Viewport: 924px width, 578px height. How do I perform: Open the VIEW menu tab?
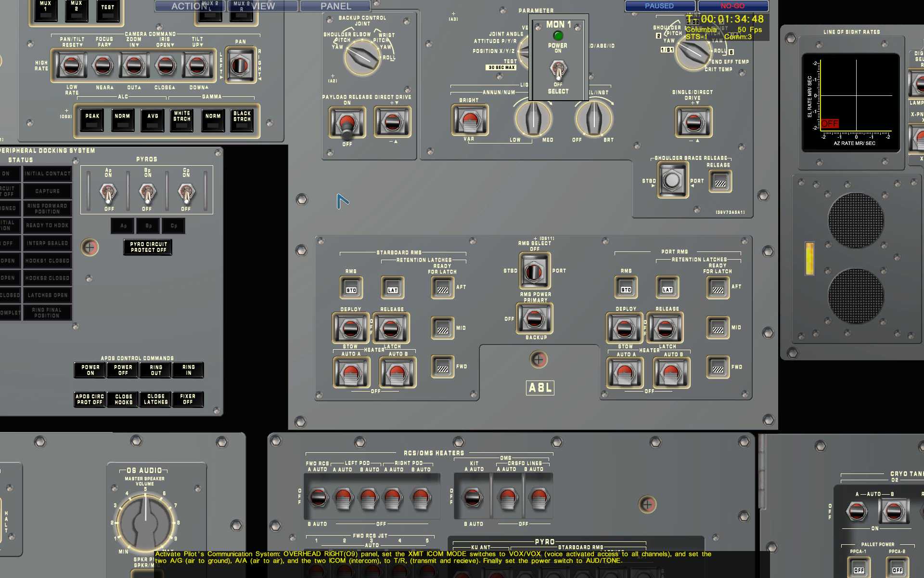[x=263, y=6]
